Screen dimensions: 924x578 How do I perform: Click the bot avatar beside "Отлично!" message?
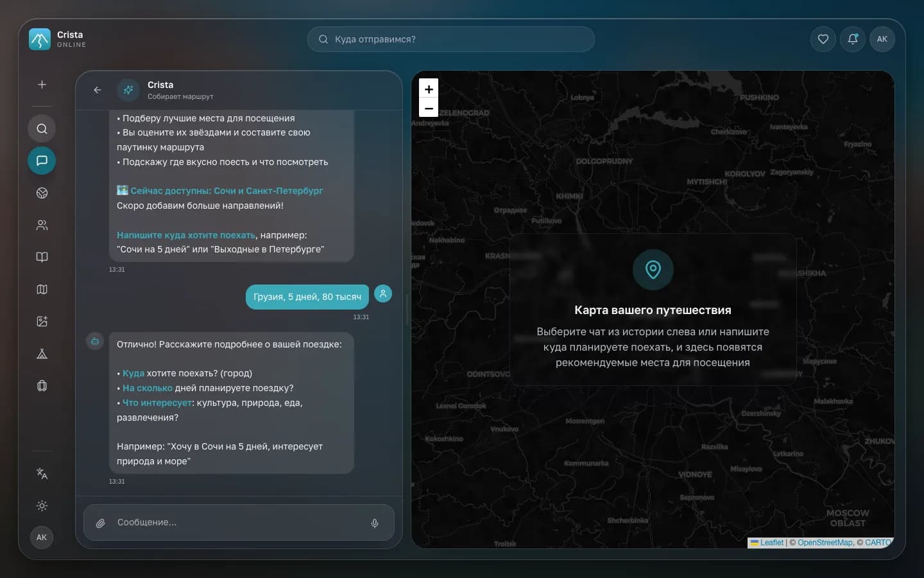[x=95, y=341]
